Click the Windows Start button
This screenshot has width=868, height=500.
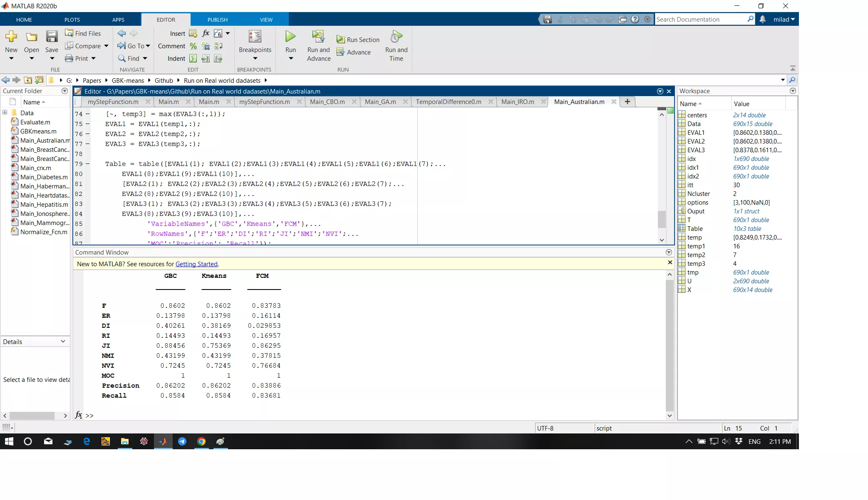[9, 441]
